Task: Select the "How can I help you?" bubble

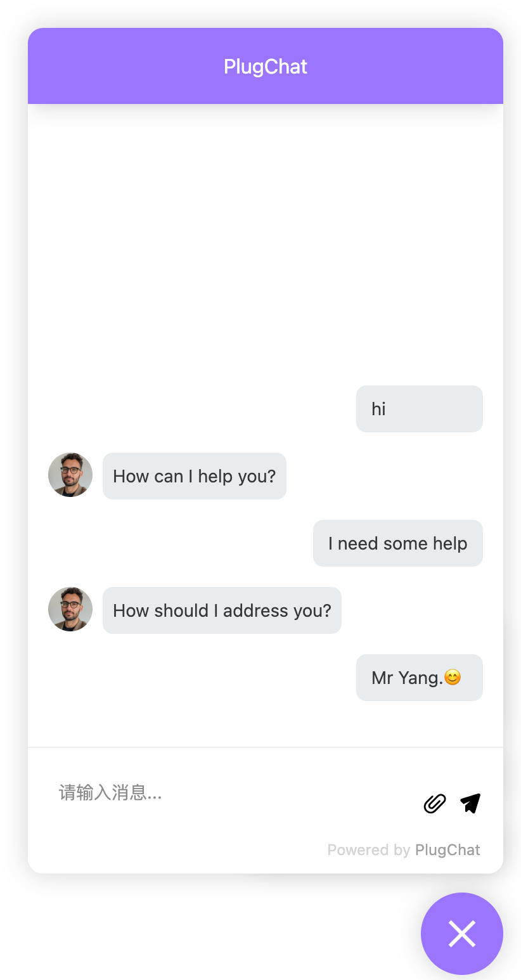Action: (195, 476)
